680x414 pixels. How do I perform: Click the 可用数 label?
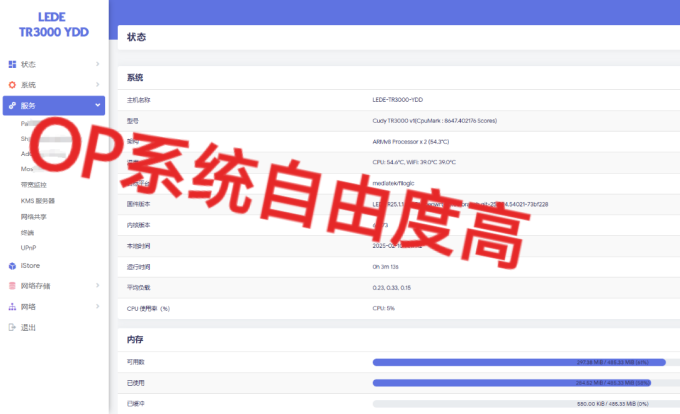[135, 362]
